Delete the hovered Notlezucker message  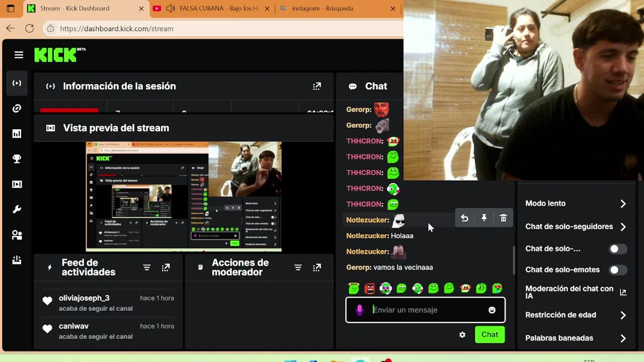(503, 218)
